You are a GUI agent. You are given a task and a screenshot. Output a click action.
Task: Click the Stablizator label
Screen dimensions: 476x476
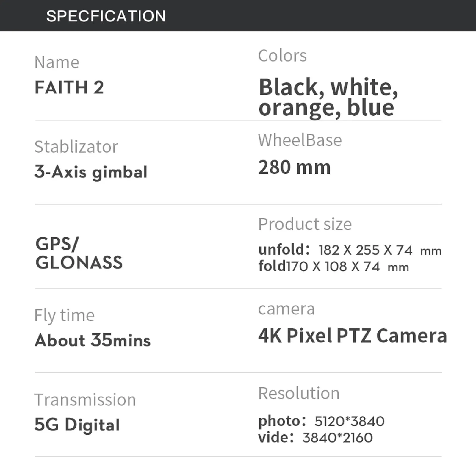click(76, 147)
